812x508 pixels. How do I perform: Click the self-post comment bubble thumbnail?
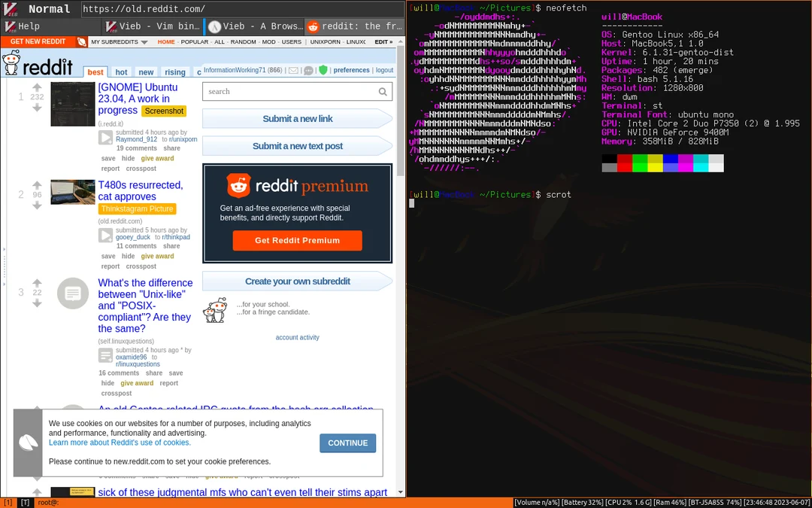coord(73,294)
